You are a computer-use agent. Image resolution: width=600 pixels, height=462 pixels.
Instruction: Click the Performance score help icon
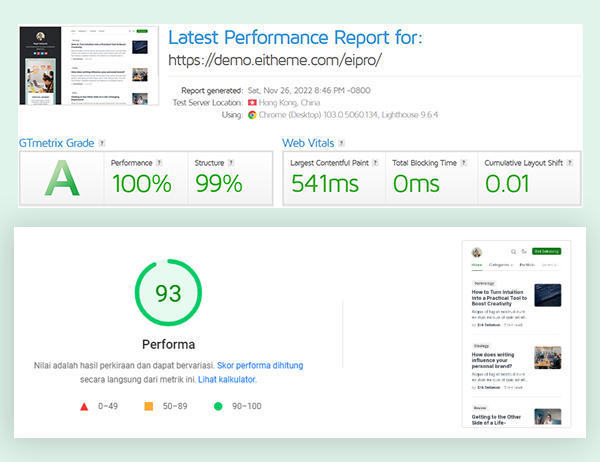click(160, 163)
